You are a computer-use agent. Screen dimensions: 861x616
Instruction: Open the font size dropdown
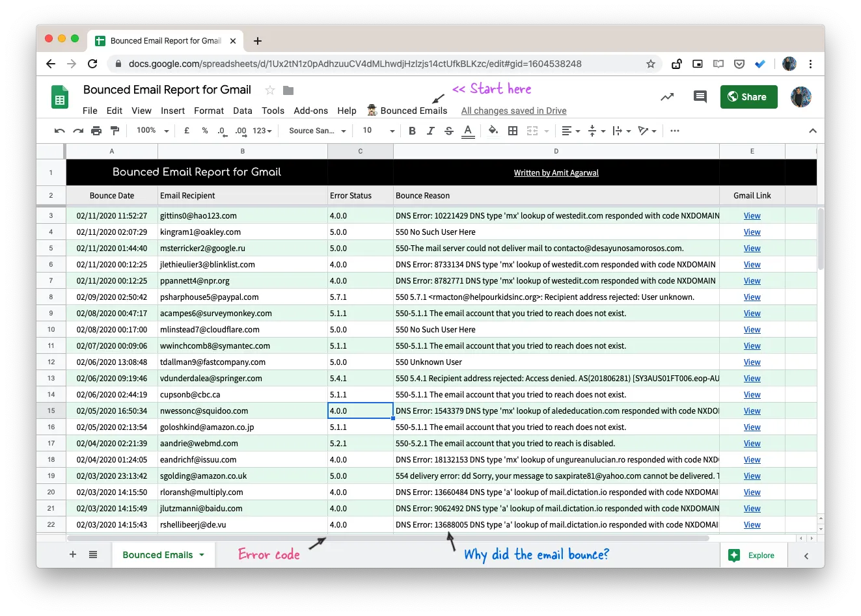377,131
